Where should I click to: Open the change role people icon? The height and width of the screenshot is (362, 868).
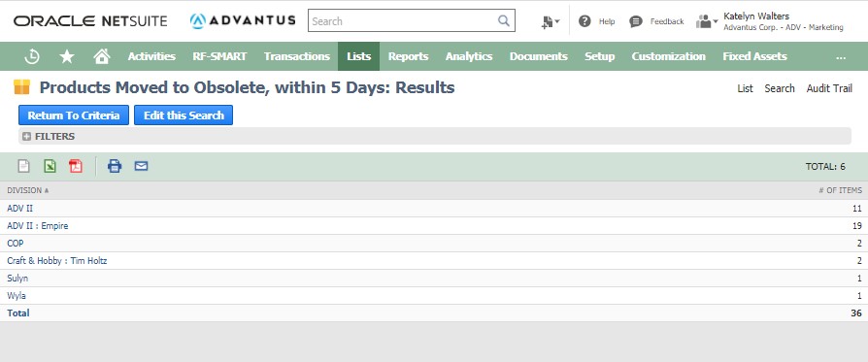[x=707, y=21]
